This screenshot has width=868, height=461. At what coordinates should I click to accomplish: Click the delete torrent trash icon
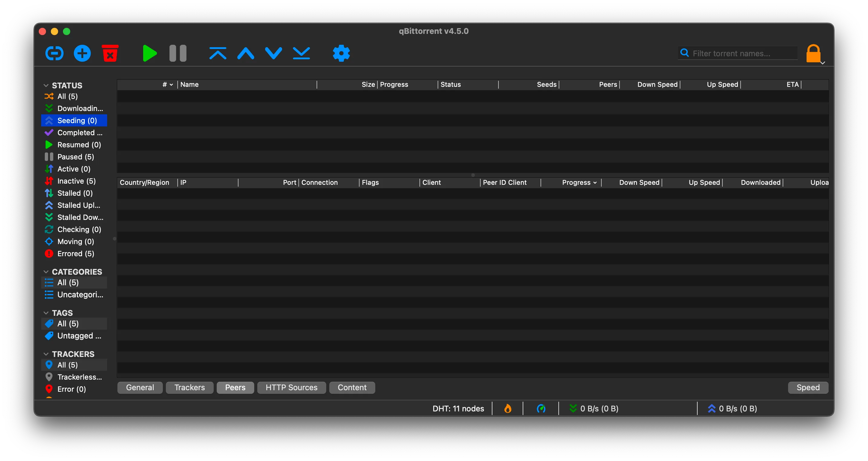pyautogui.click(x=110, y=53)
